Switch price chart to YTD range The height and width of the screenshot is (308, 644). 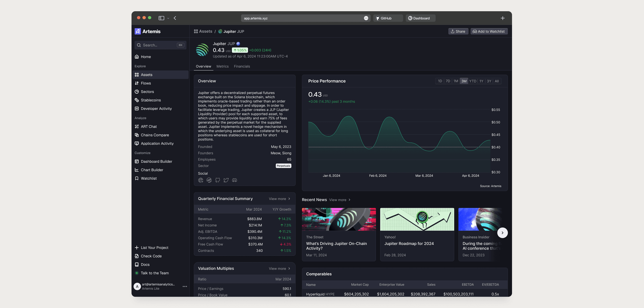pos(472,81)
